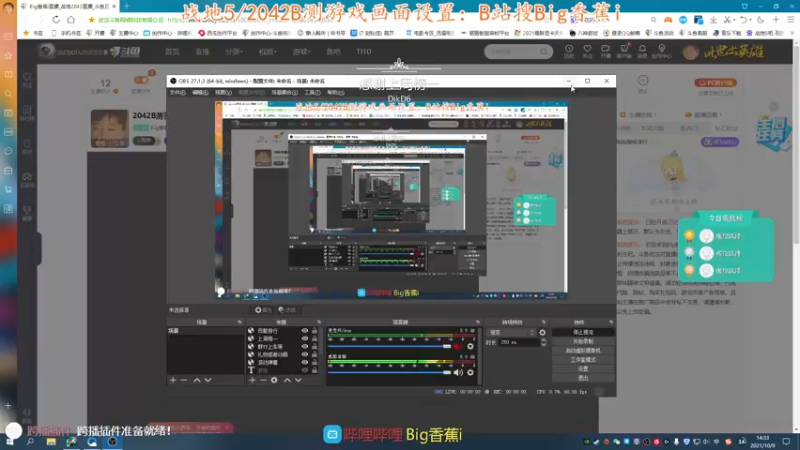Image resolution: width=800 pixels, height=450 pixels.
Task: Click 退出 in OBS Controls panel
Action: click(583, 378)
